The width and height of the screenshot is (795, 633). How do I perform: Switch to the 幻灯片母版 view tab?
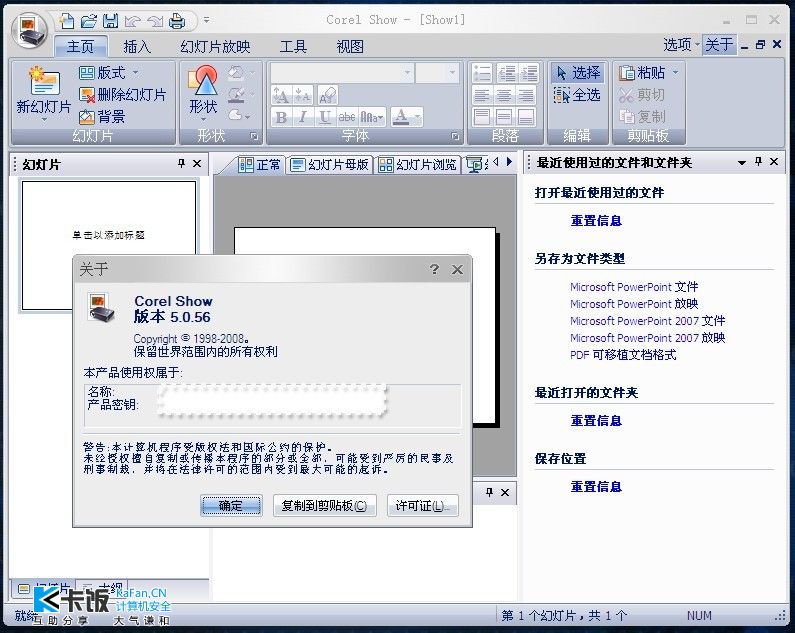330,165
